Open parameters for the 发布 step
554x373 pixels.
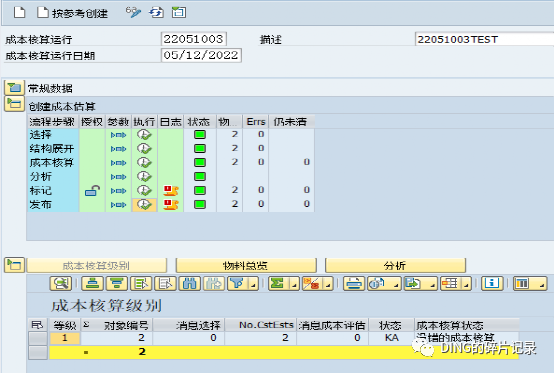pos(118,205)
